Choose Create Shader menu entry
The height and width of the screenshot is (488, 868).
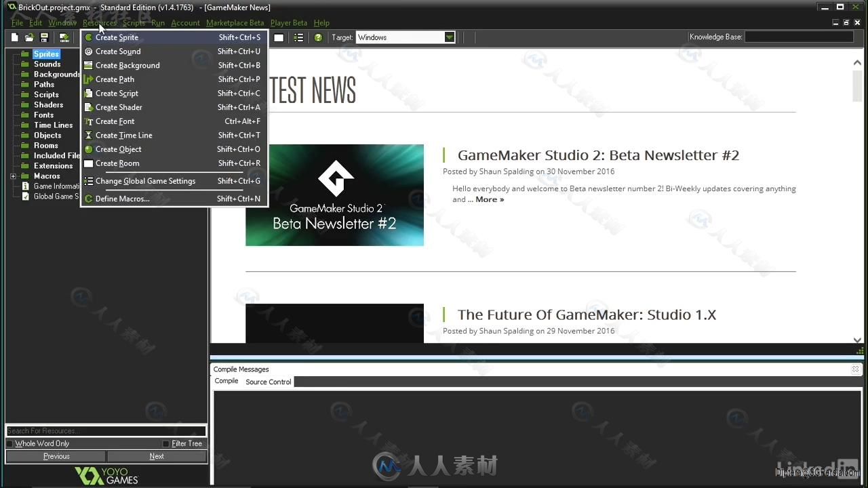click(x=174, y=107)
